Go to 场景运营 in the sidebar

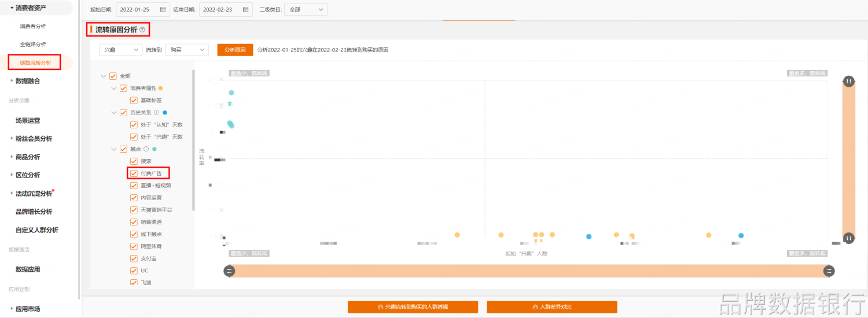tap(28, 120)
